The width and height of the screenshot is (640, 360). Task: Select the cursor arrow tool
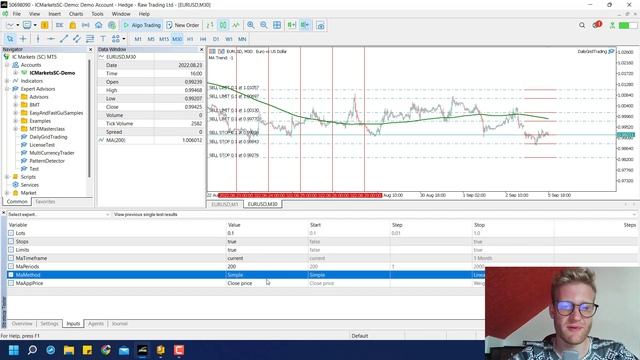coord(10,39)
